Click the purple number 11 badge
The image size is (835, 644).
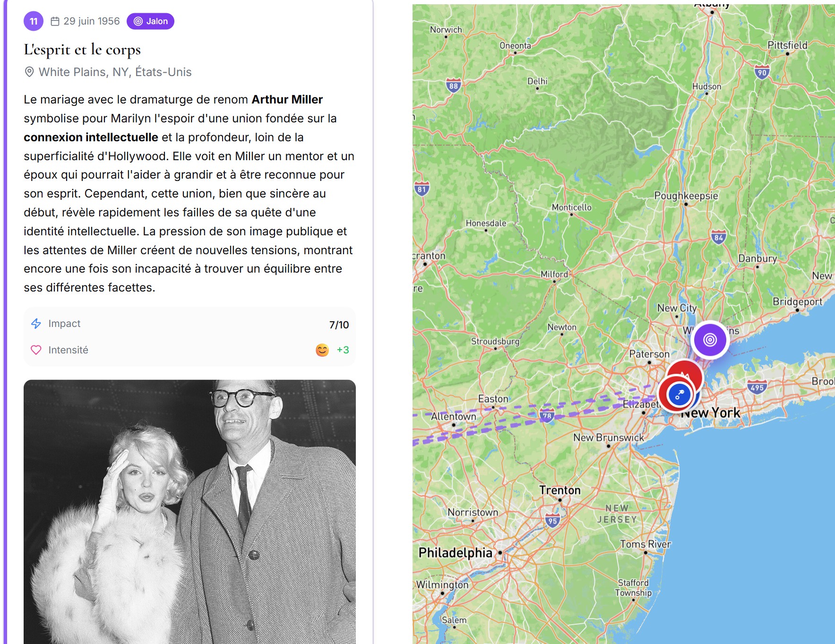pyautogui.click(x=34, y=21)
